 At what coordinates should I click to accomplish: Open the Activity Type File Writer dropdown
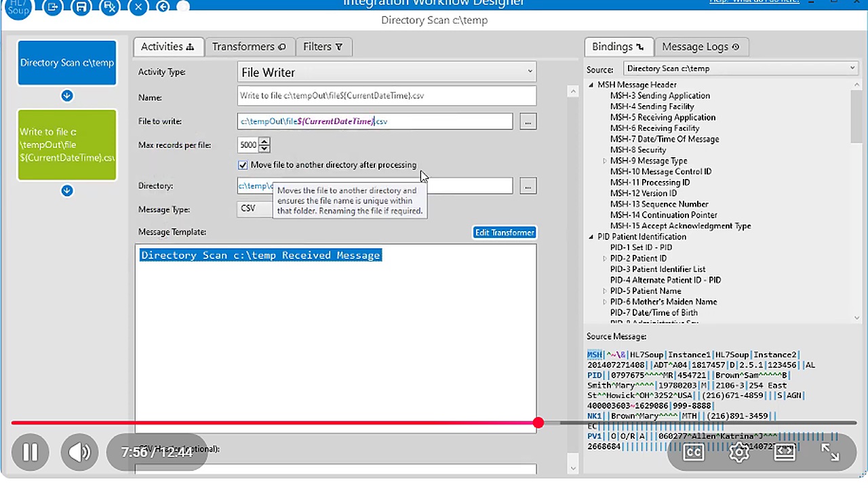[387, 72]
